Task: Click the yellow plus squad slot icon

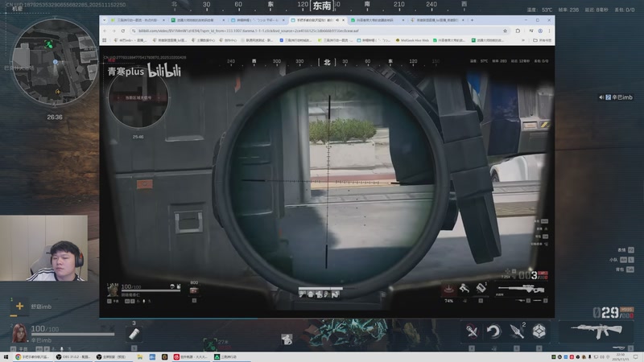Action: tap(19, 306)
